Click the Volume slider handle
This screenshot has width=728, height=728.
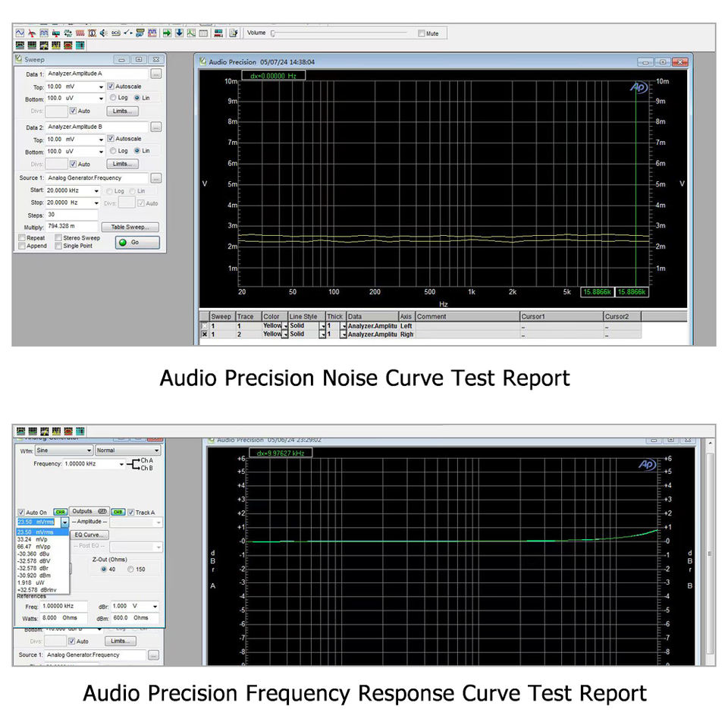273,33
